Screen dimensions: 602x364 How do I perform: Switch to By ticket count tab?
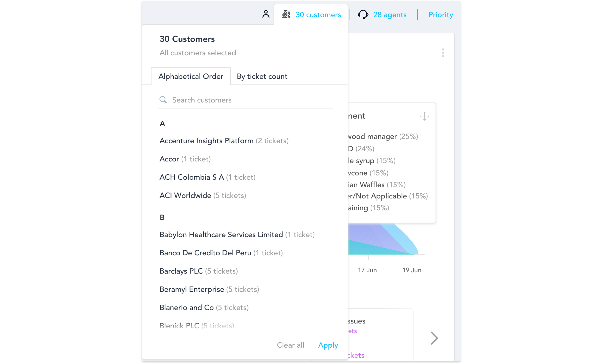coord(262,77)
